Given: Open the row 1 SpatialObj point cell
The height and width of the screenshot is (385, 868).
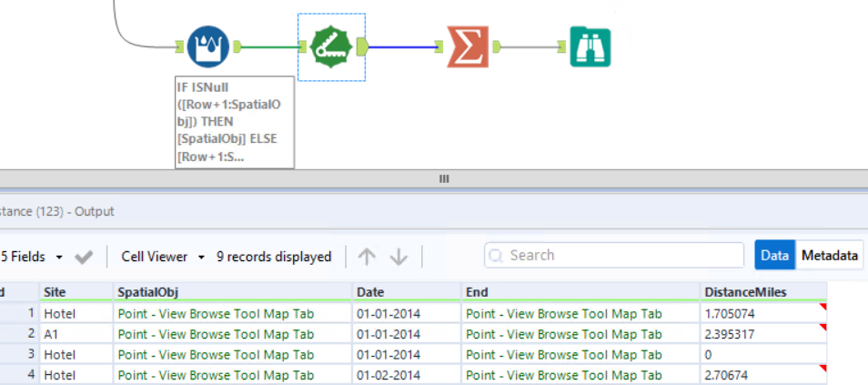Looking at the screenshot, I should (233, 314).
